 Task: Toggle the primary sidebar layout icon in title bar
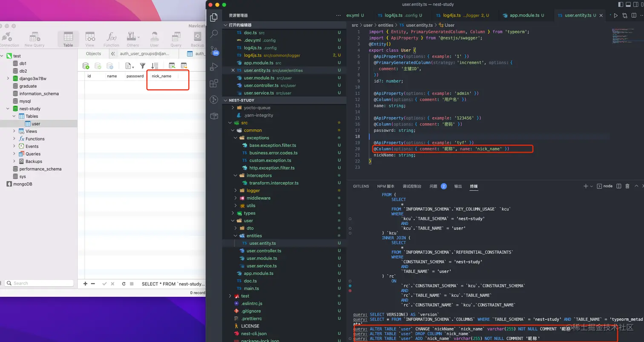(x=620, y=4)
